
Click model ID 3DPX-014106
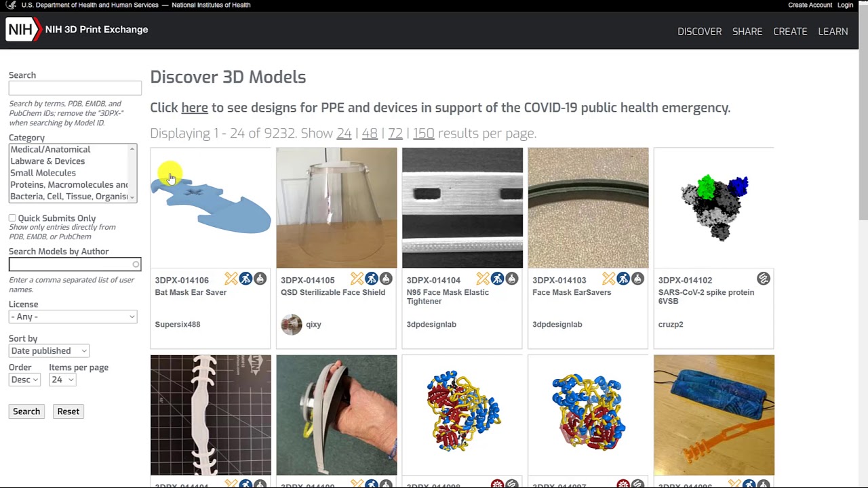pyautogui.click(x=182, y=280)
